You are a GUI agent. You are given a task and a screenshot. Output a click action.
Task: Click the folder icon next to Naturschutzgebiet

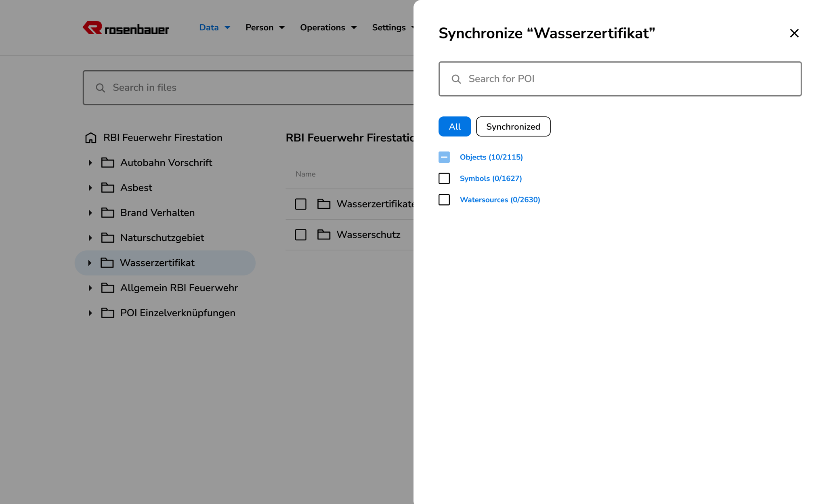tap(108, 237)
